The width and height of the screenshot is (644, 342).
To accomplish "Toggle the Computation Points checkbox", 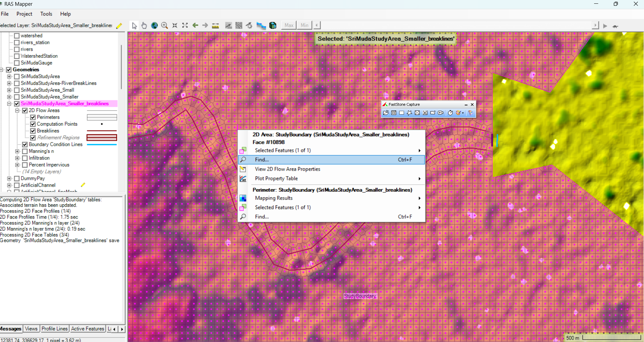I will tap(33, 124).
